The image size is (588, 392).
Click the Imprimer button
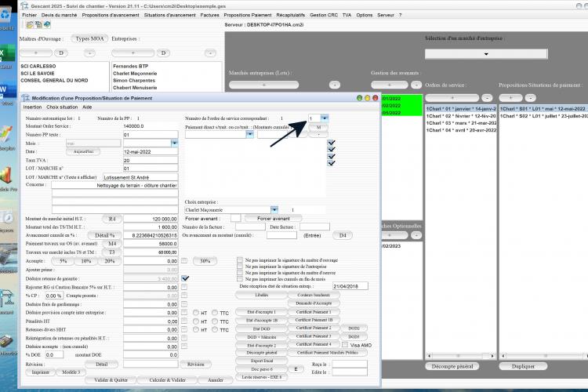(x=41, y=372)
